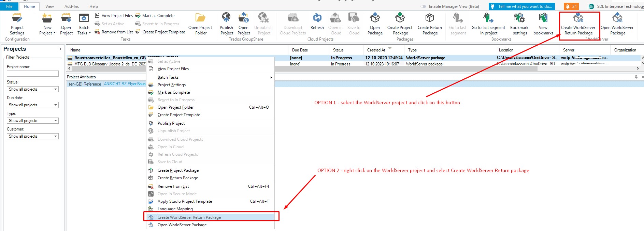
Task: Choose Remove from List in context menu
Action: 211,186
